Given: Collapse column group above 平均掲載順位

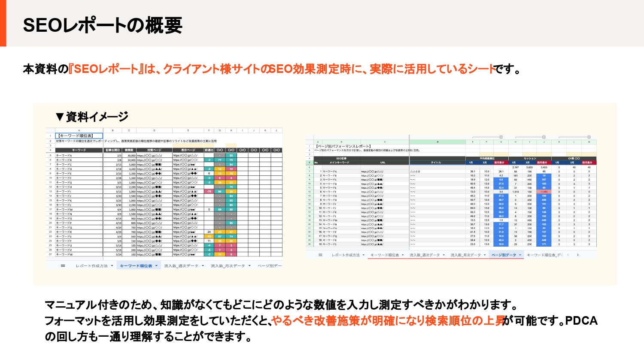Looking at the screenshot, I should click(x=501, y=137).
